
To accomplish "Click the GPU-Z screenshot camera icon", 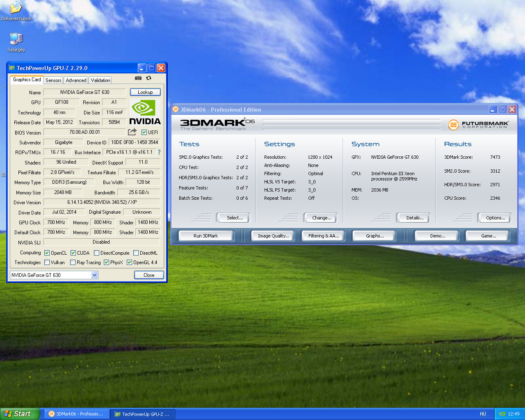I will 138,78.
